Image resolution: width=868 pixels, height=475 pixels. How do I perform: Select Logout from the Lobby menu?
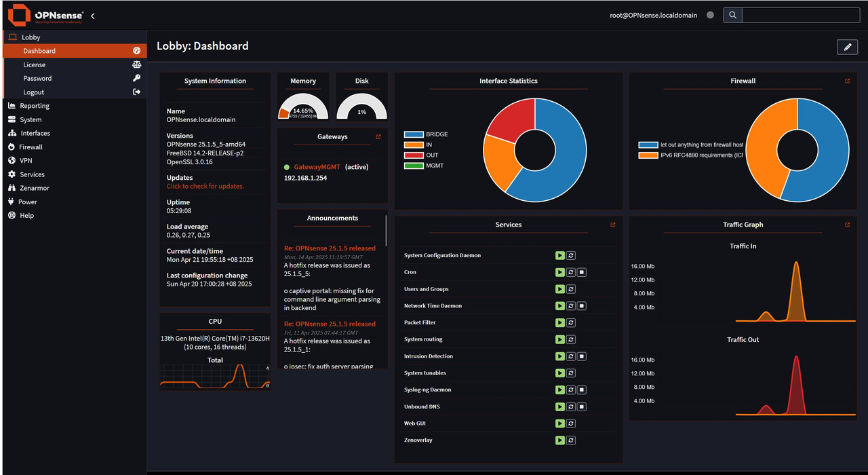click(x=75, y=92)
